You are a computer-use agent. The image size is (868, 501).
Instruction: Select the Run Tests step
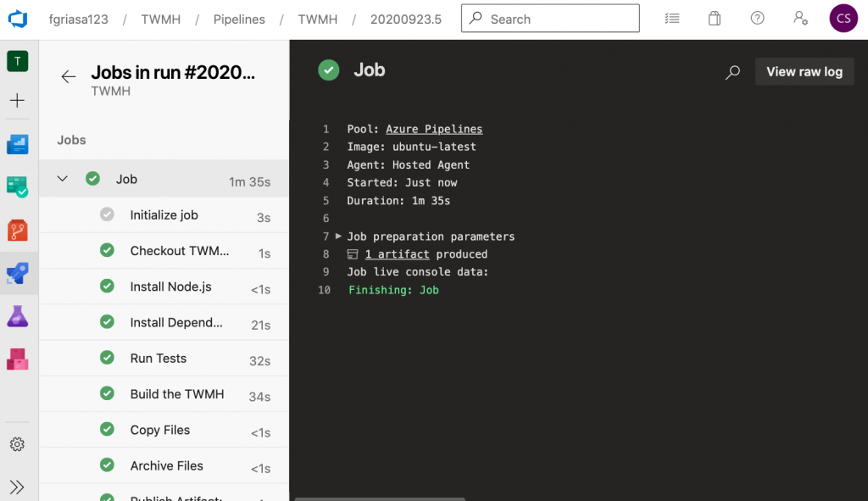pyautogui.click(x=164, y=359)
